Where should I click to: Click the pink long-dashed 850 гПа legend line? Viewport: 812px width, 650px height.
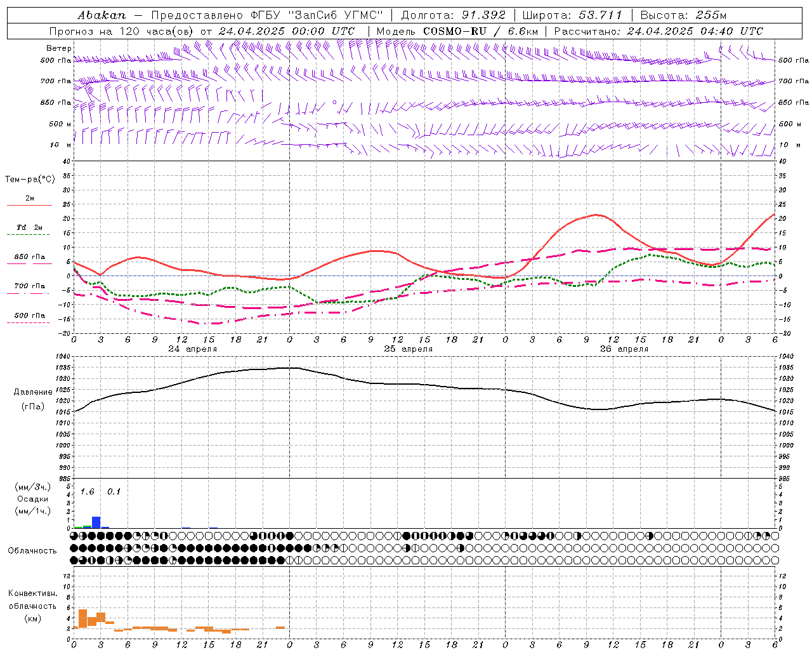click(29, 263)
